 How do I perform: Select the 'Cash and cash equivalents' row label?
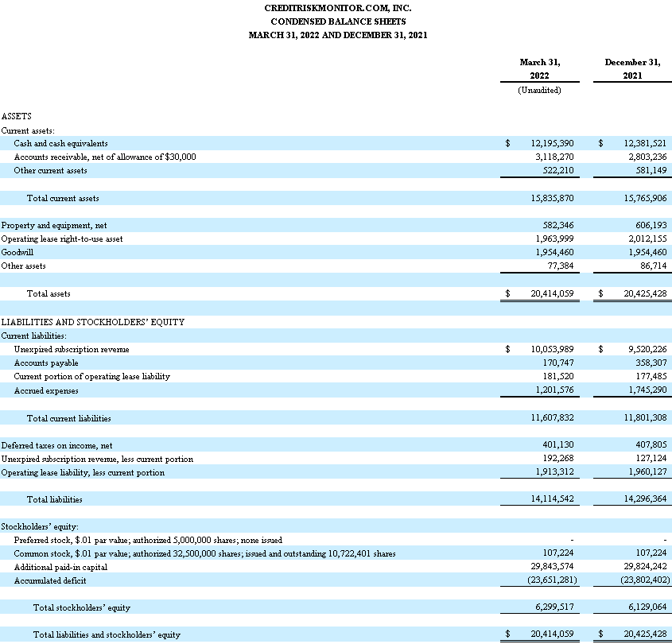61,144
